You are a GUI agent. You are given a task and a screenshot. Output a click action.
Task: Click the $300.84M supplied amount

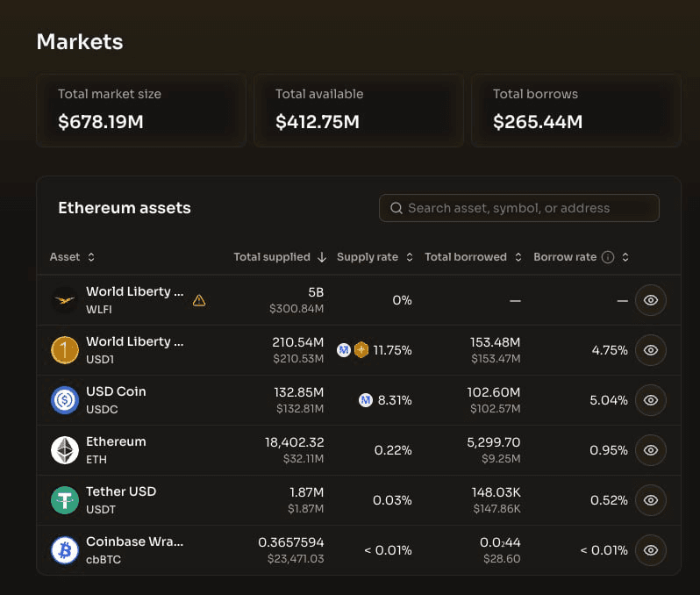[x=296, y=309]
